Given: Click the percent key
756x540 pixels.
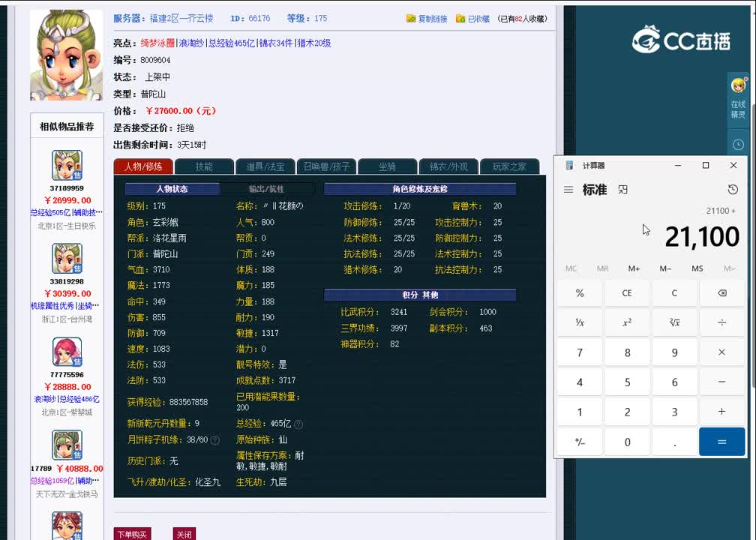Looking at the screenshot, I should pyautogui.click(x=580, y=293).
